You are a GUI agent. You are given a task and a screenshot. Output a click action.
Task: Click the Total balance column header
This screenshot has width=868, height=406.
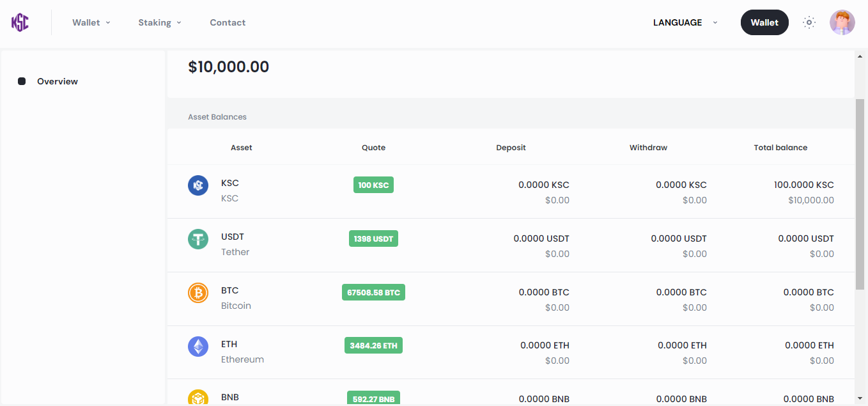click(x=780, y=148)
